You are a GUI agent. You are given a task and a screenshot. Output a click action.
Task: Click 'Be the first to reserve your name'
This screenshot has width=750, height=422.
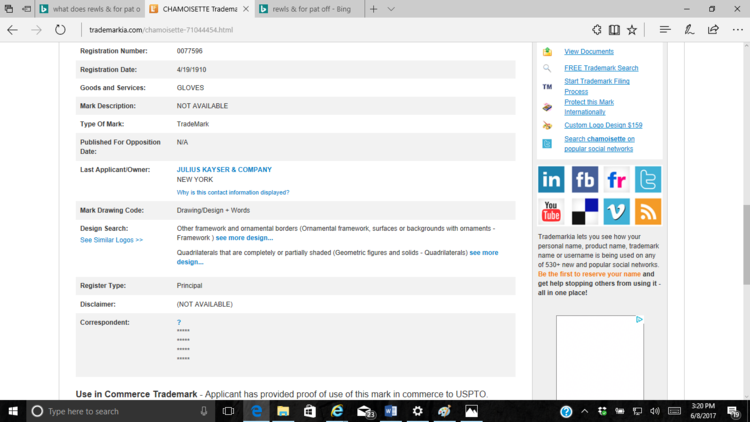pyautogui.click(x=589, y=274)
